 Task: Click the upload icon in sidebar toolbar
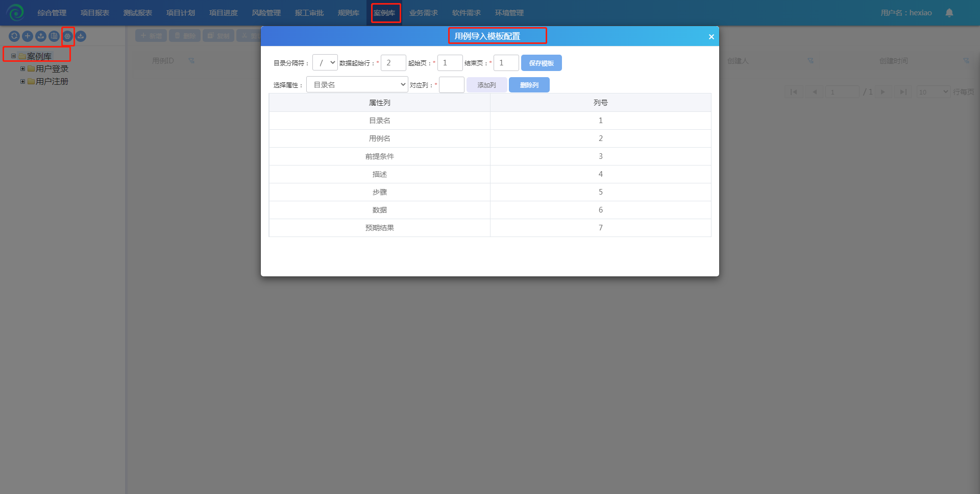point(41,36)
